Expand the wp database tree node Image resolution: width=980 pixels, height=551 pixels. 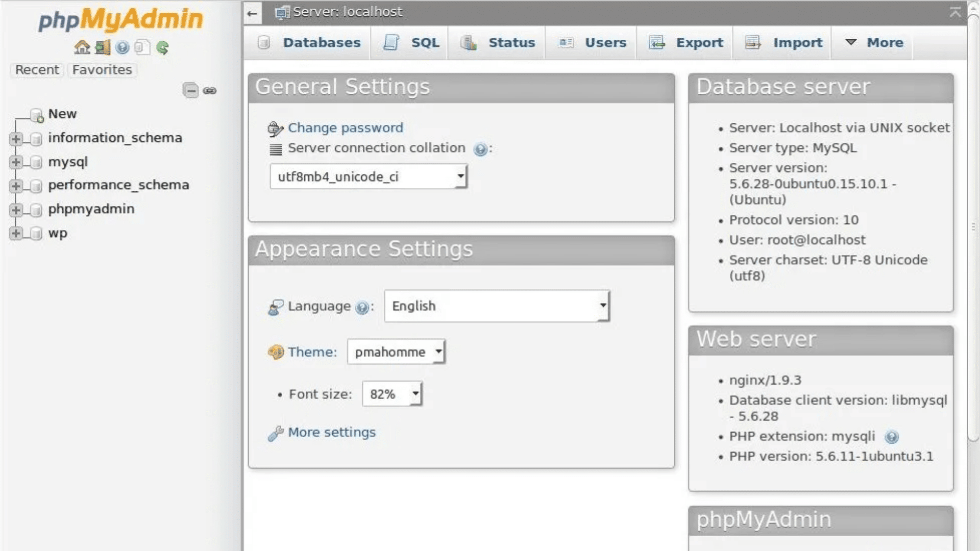tap(15, 234)
